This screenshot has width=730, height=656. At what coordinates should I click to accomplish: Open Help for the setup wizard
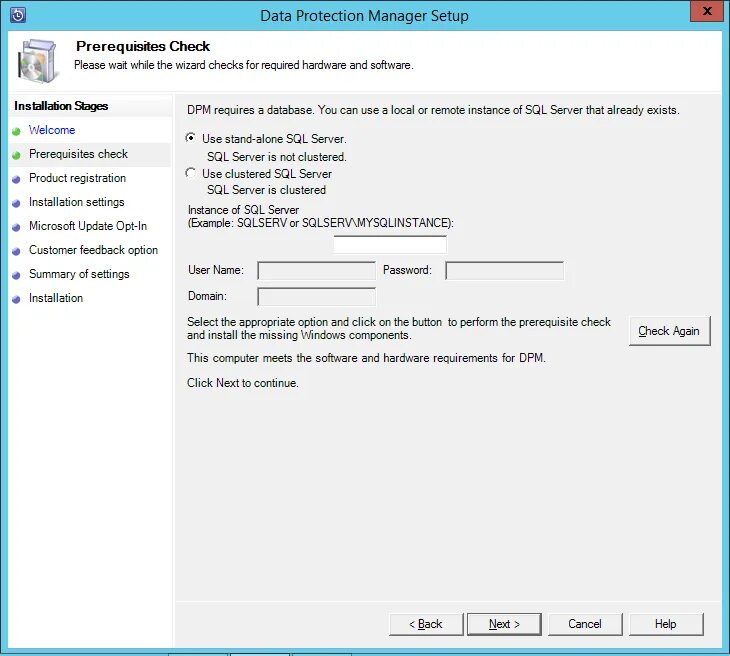[666, 624]
